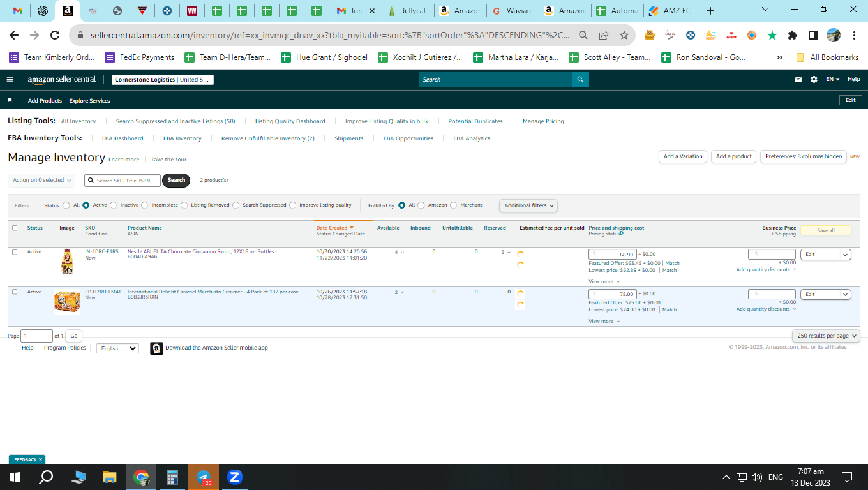Expand View more for the $68.99 listing
Viewport: 868px width, 490px height.
(x=604, y=281)
